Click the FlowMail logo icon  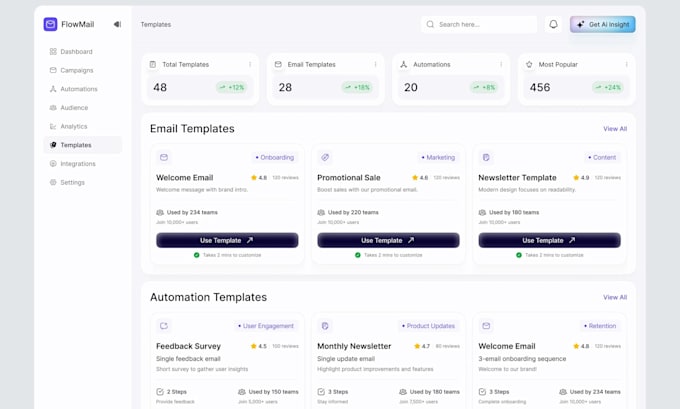(50, 24)
